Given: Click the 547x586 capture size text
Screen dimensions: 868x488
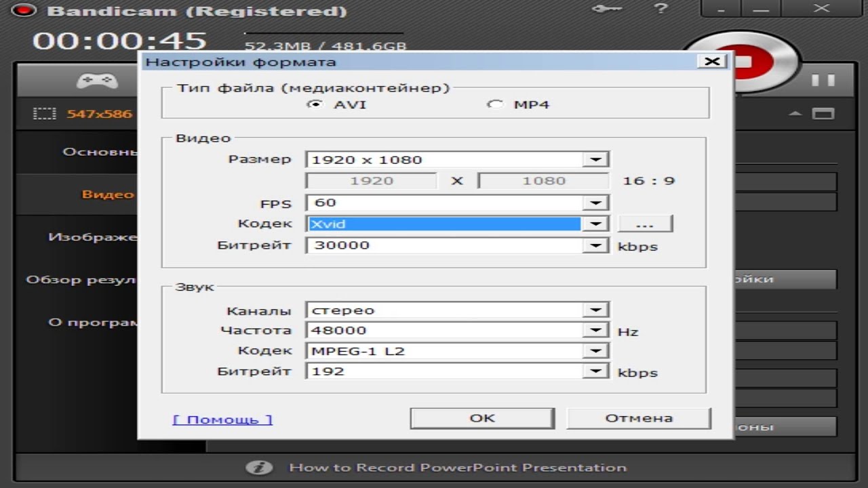Looking at the screenshot, I should [x=99, y=114].
